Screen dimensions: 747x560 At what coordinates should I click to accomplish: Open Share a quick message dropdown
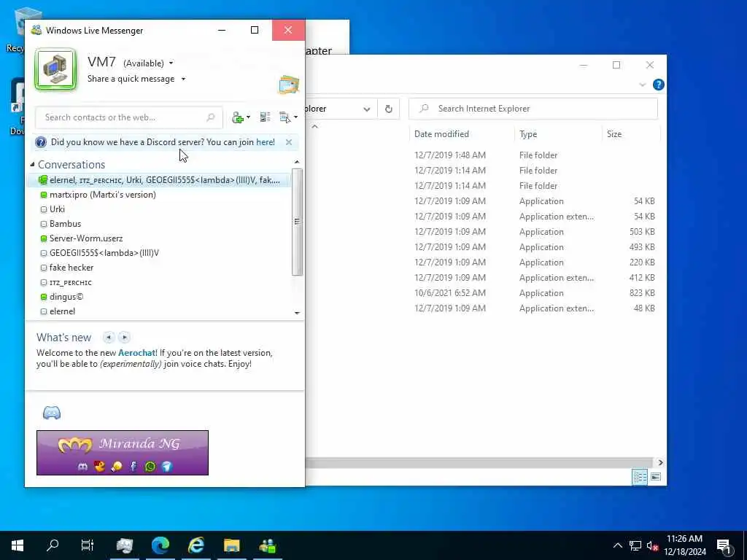pyautogui.click(x=136, y=79)
